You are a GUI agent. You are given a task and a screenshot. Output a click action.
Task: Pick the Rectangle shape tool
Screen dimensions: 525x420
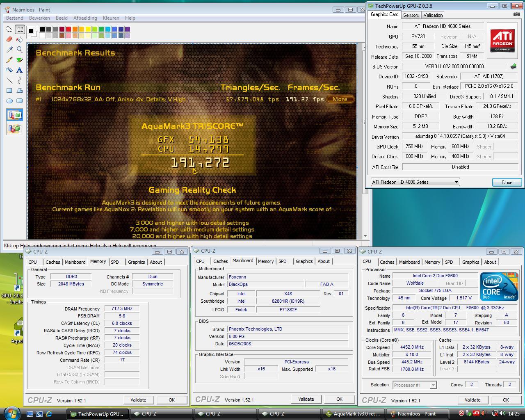9,91
